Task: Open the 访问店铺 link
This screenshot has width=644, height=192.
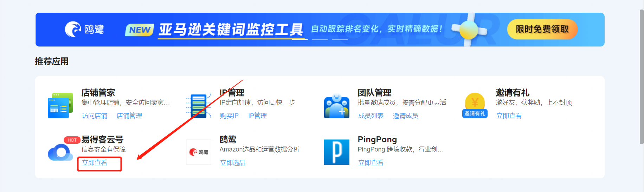Action: pos(95,116)
